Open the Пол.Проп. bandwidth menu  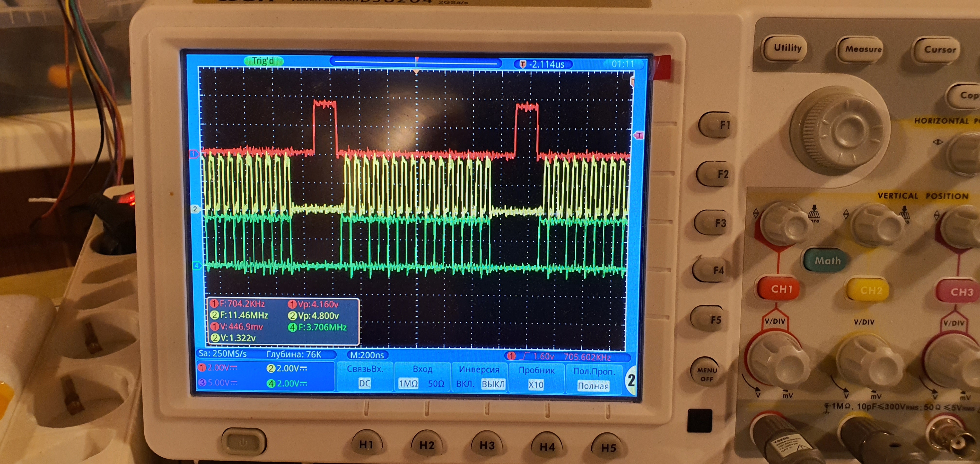594,378
